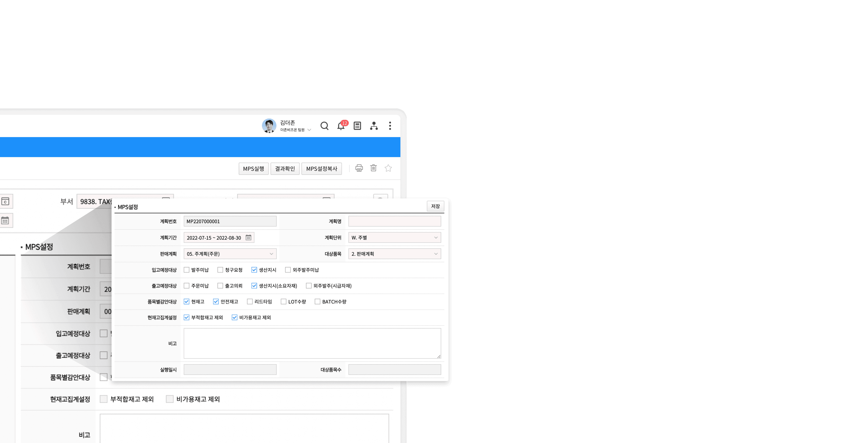Check the 출고의뢰 checkbox
The image size is (868, 443).
[x=220, y=286]
